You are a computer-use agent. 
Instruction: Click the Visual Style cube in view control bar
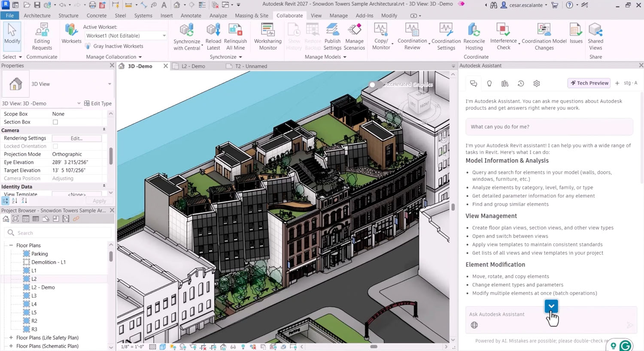click(163, 347)
